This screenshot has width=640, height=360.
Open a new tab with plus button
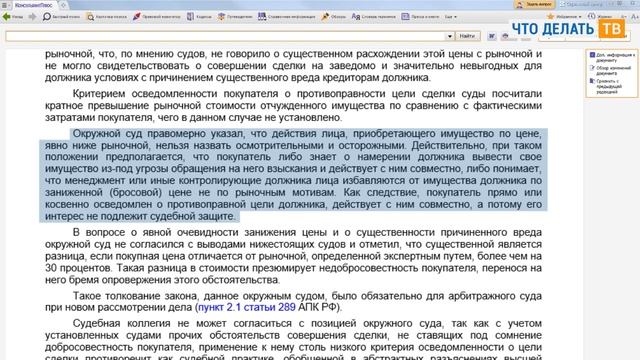(x=63, y=5)
